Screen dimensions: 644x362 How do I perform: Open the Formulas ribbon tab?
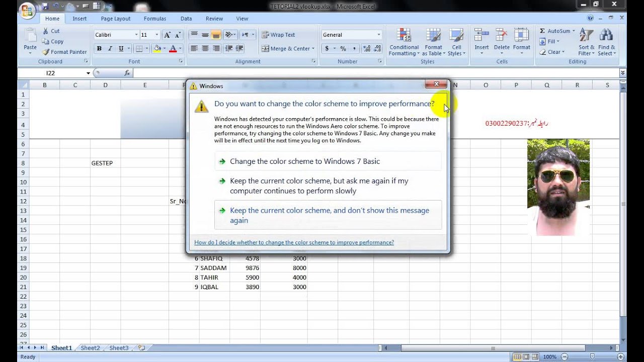click(x=155, y=19)
